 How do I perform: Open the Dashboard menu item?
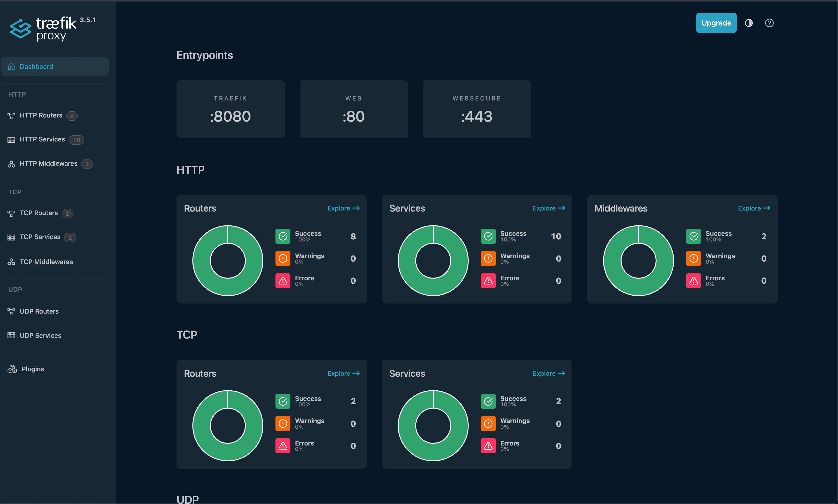tap(55, 66)
